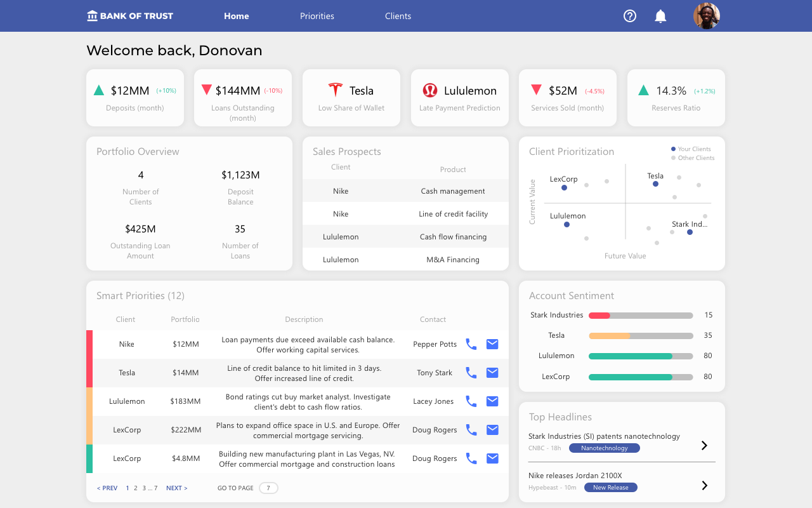The width and height of the screenshot is (812, 508).
Task: Open the user profile avatar
Action: [707, 16]
